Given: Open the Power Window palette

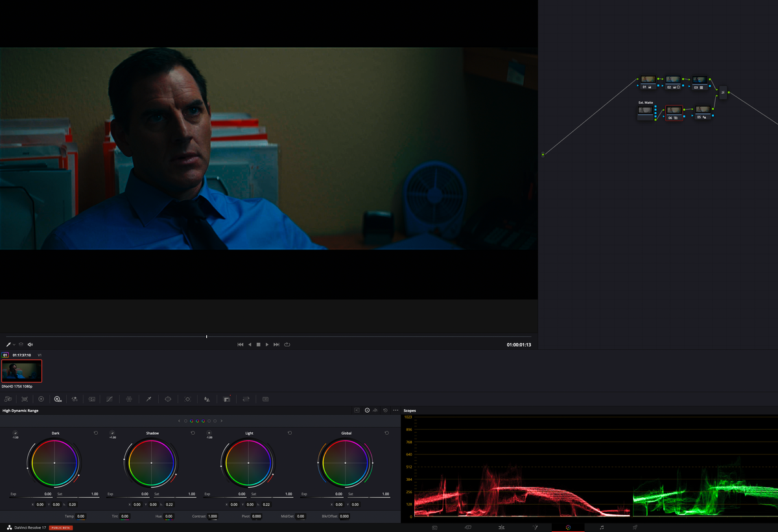Looking at the screenshot, I should (x=169, y=399).
